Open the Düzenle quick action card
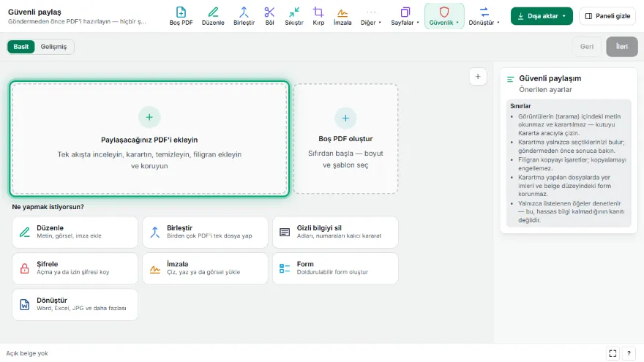This screenshot has height=362, width=644. (75, 233)
